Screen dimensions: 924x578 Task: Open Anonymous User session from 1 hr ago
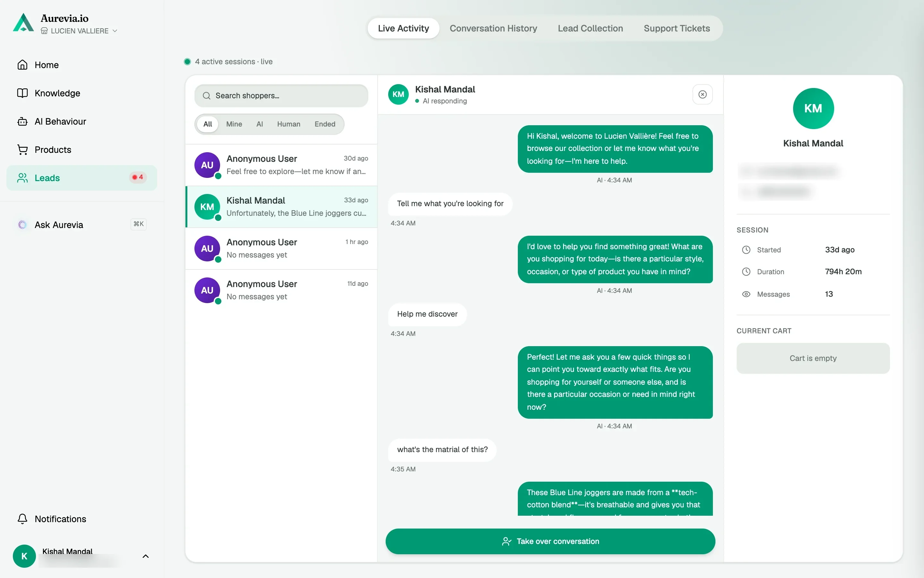coord(281,249)
